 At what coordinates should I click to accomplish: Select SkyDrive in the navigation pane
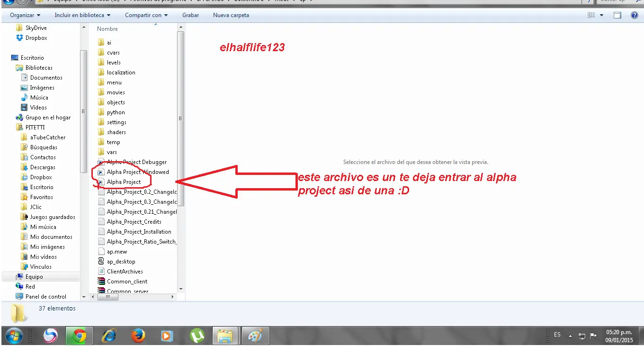coord(36,28)
